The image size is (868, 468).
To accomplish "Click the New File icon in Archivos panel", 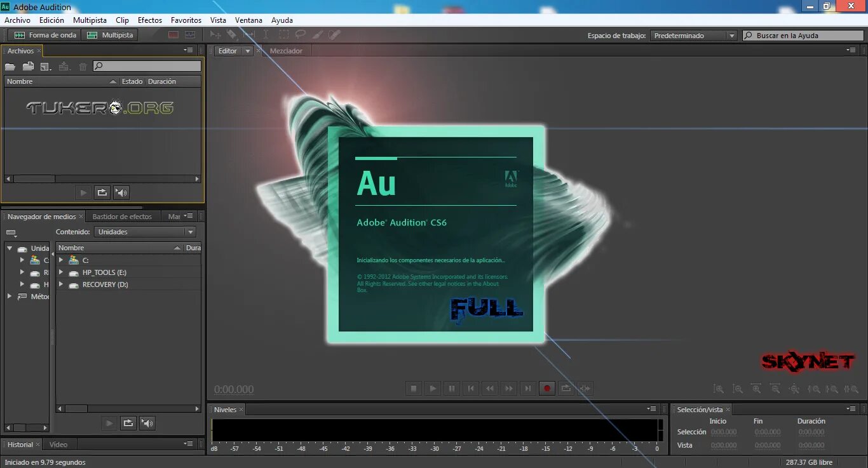I will 46,66.
